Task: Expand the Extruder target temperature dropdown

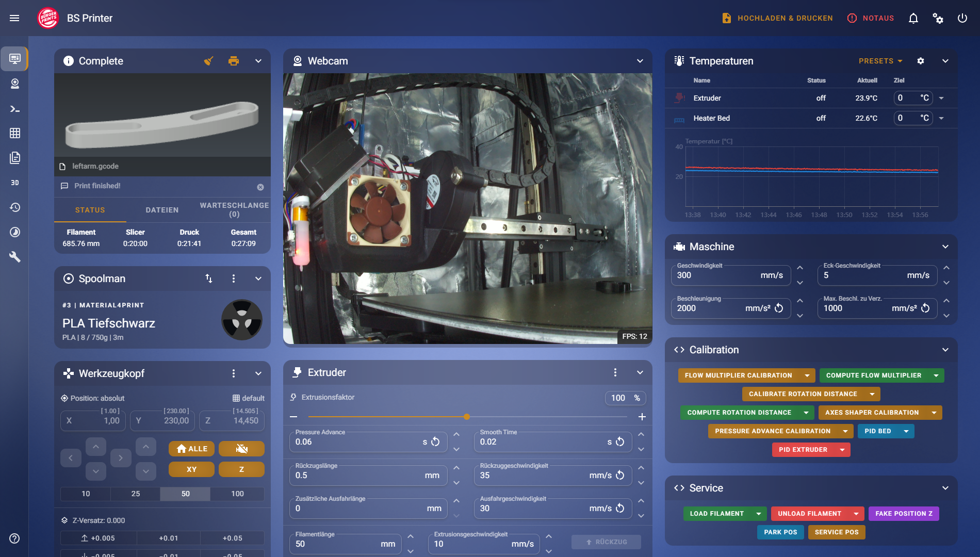Action: [942, 98]
